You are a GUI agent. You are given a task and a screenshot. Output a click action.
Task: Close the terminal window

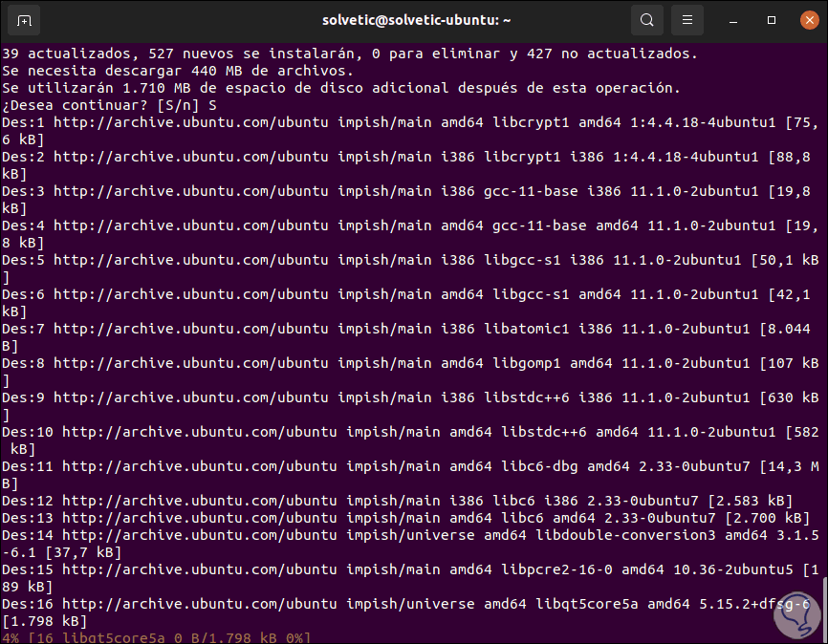click(x=809, y=19)
